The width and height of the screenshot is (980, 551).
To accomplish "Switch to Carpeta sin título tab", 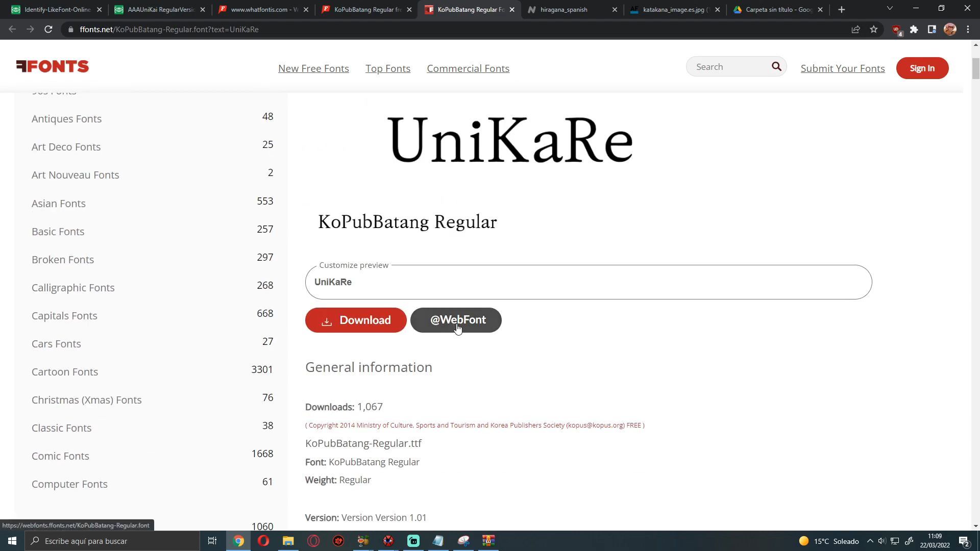I will point(778,10).
